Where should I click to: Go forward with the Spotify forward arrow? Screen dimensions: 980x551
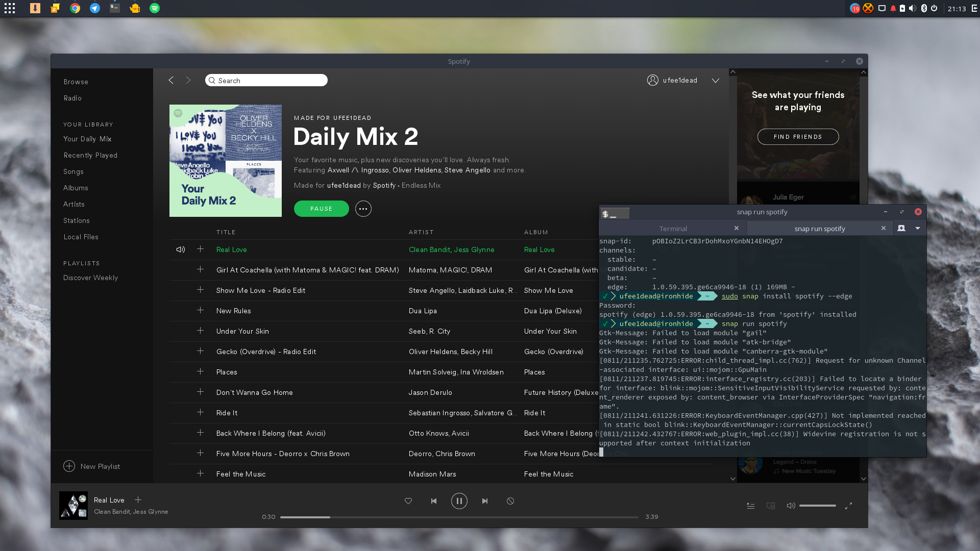click(188, 80)
